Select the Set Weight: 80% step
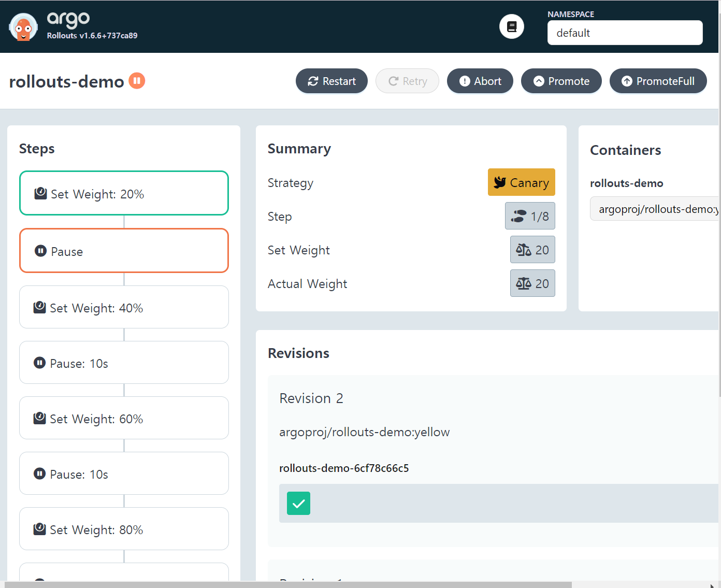 click(x=124, y=529)
